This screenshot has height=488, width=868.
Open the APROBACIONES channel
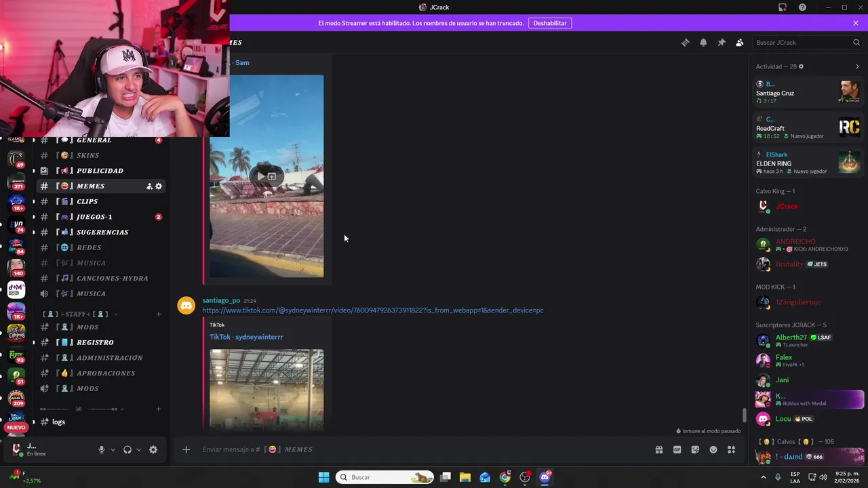point(100,373)
